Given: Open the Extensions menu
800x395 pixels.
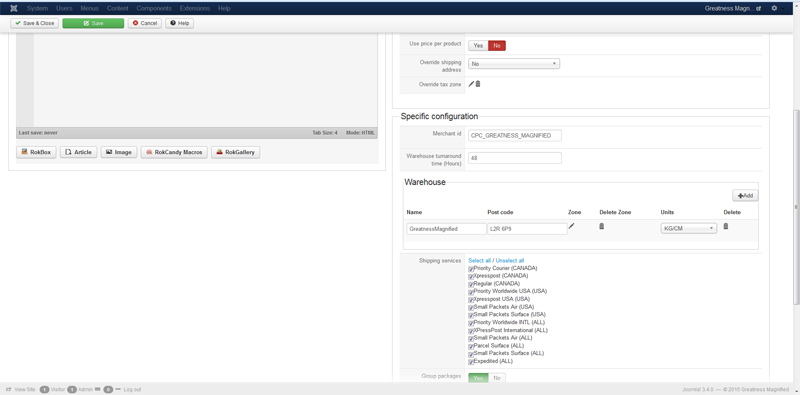Looking at the screenshot, I should click(x=194, y=8).
